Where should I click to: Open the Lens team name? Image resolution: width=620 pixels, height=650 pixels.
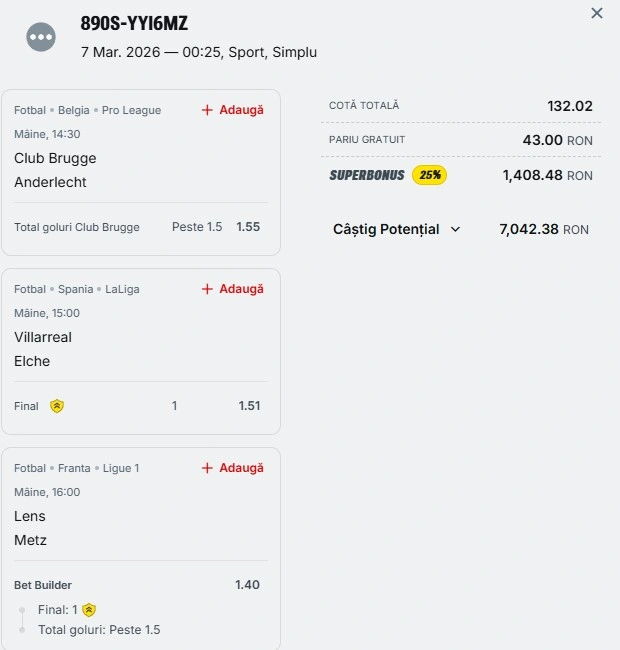[30, 516]
